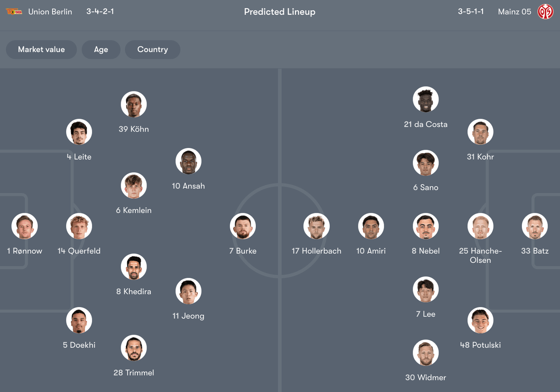Click the Union Berlin club crest
Image resolution: width=560 pixels, height=392 pixels.
tap(14, 11)
